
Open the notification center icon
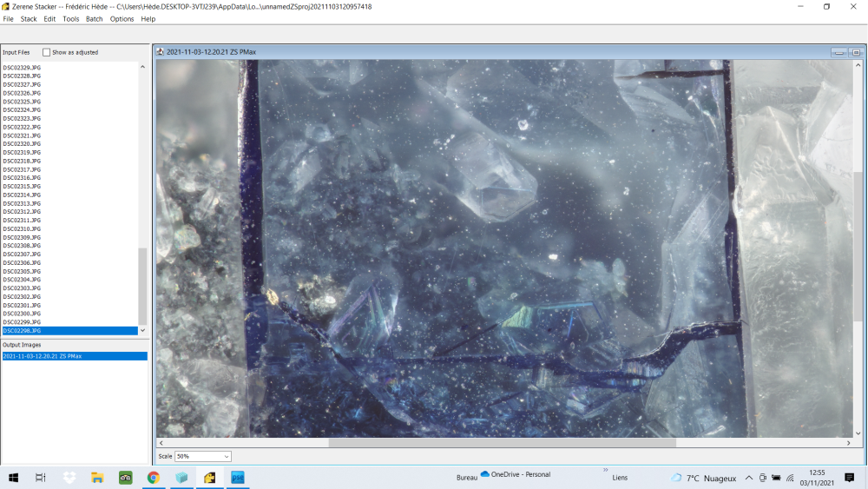pyautogui.click(x=849, y=478)
